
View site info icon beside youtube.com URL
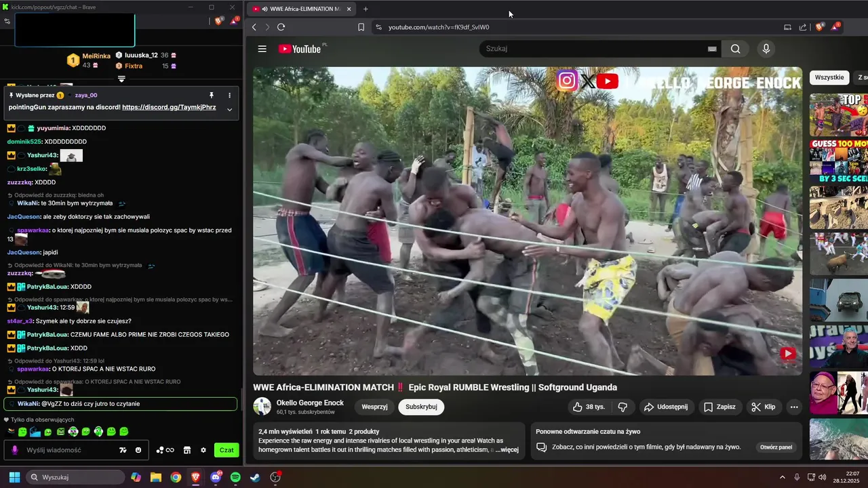point(378,27)
